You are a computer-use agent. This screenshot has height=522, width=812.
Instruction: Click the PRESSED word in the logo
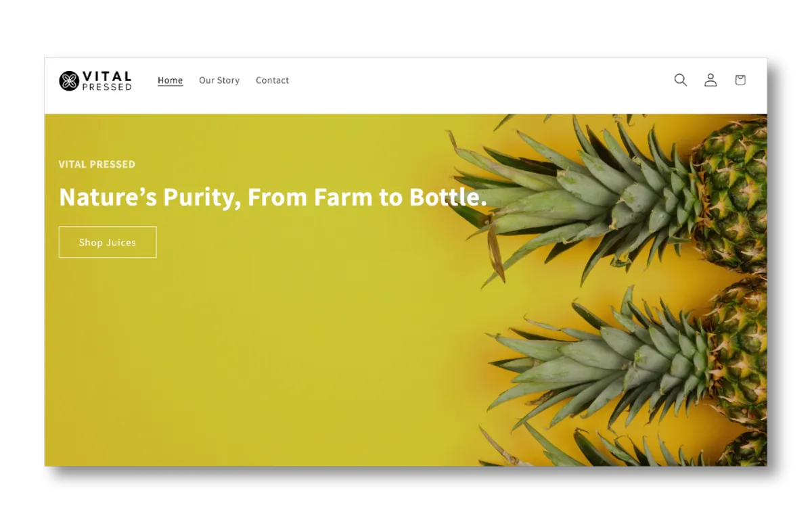(x=107, y=87)
